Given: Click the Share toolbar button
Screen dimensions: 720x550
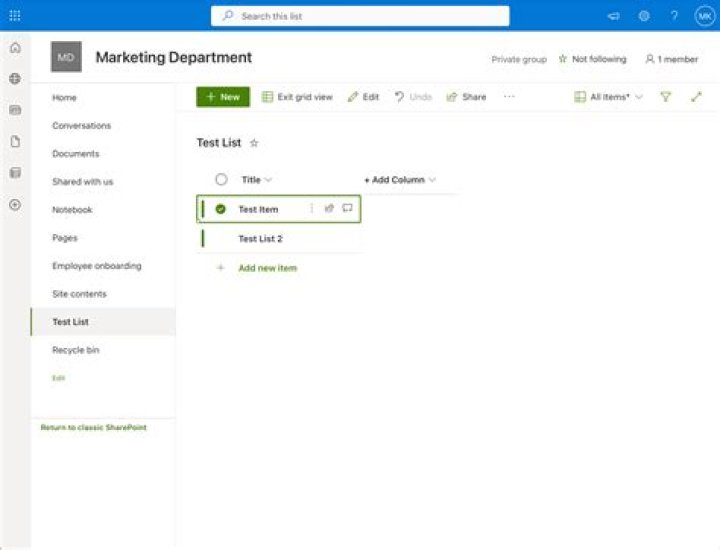Looking at the screenshot, I should tap(467, 97).
